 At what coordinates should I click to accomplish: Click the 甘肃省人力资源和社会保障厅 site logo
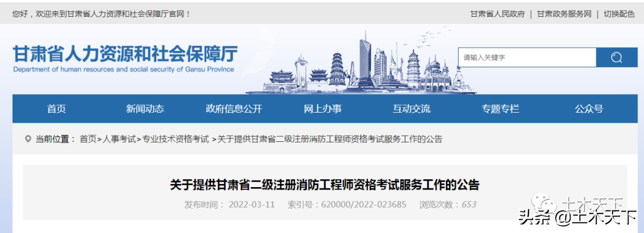tap(125, 55)
